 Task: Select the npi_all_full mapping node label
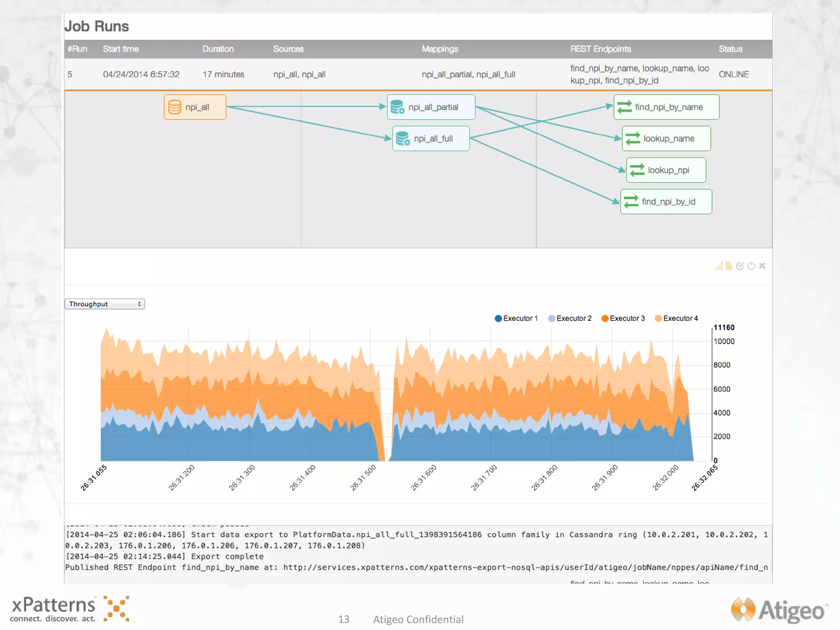point(433,139)
